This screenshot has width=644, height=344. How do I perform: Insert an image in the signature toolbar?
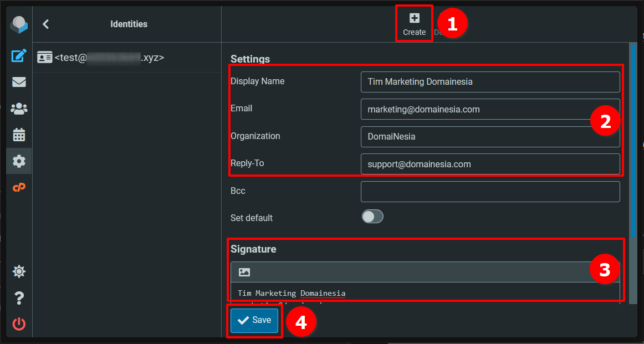243,271
